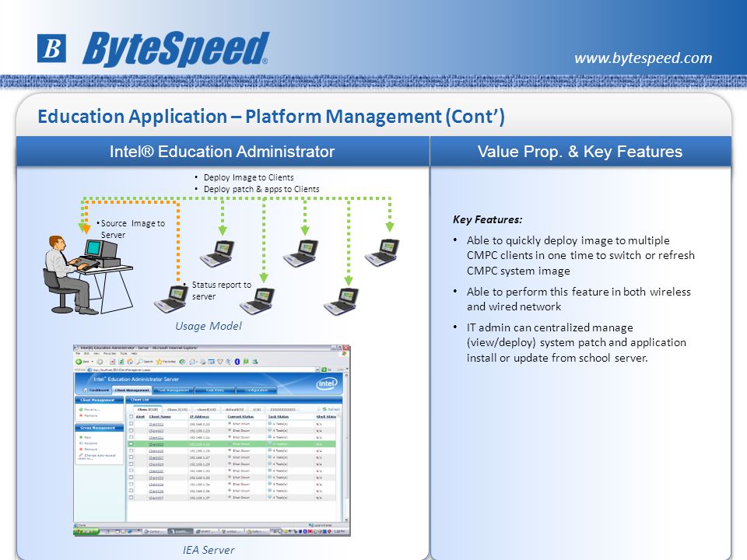Click the Refresh link above client list

pyautogui.click(x=331, y=409)
